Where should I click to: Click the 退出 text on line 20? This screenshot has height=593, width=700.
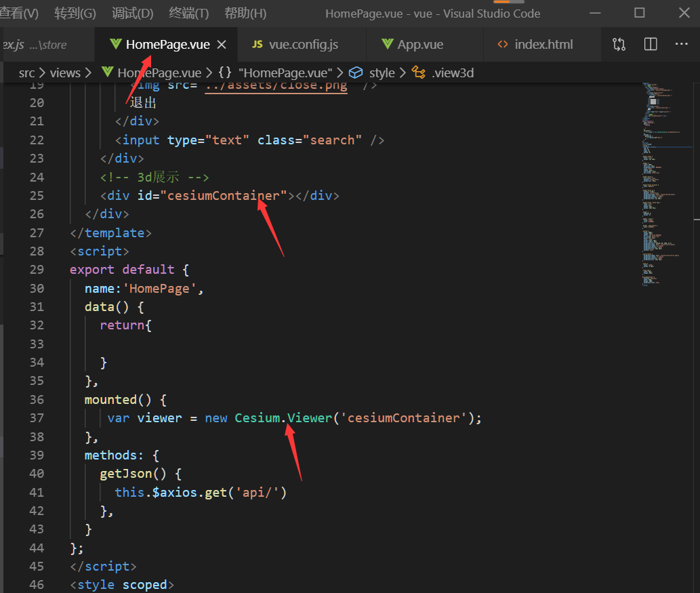point(143,103)
